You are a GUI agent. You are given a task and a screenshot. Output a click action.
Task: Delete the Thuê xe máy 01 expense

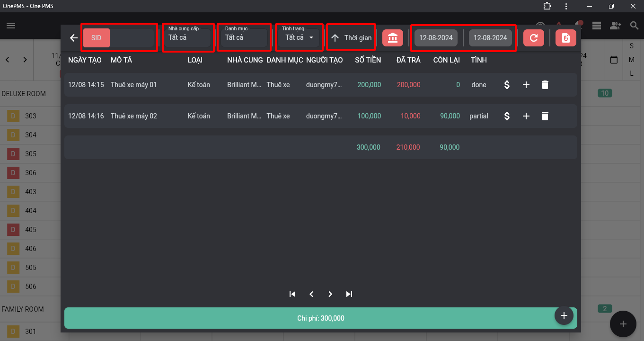pyautogui.click(x=545, y=85)
